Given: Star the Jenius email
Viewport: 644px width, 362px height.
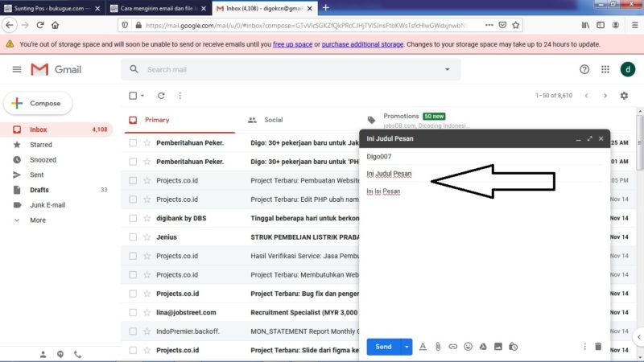Looking at the screenshot, I should tap(147, 237).
